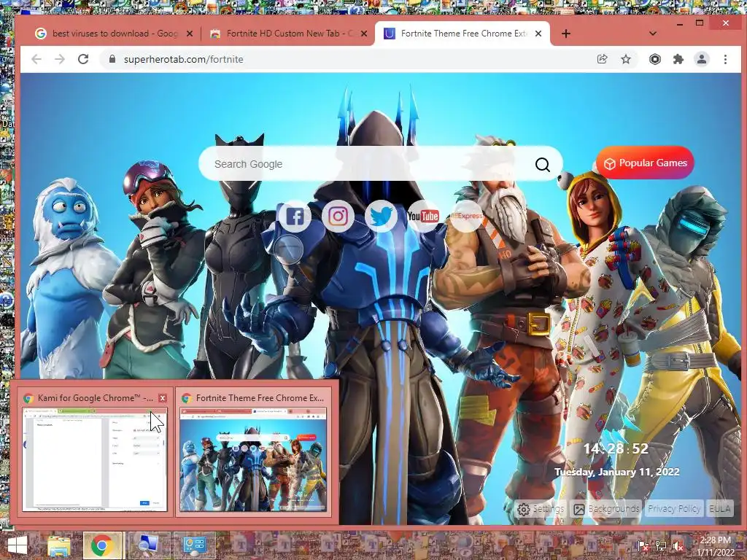Viewport: 747px width, 560px height.
Task: Close the 'best viruses to download' tab
Action: click(x=190, y=34)
